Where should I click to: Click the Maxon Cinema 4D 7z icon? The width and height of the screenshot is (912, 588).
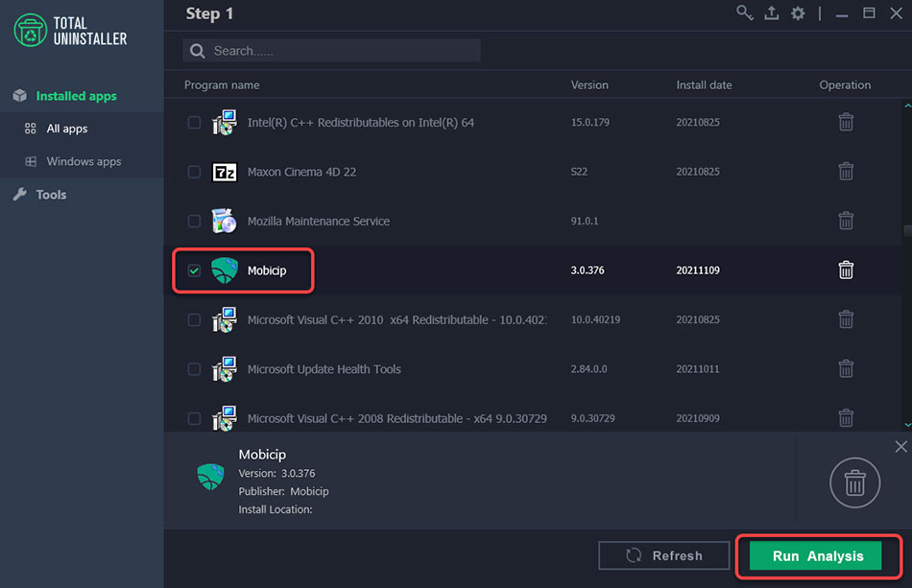pyautogui.click(x=225, y=172)
